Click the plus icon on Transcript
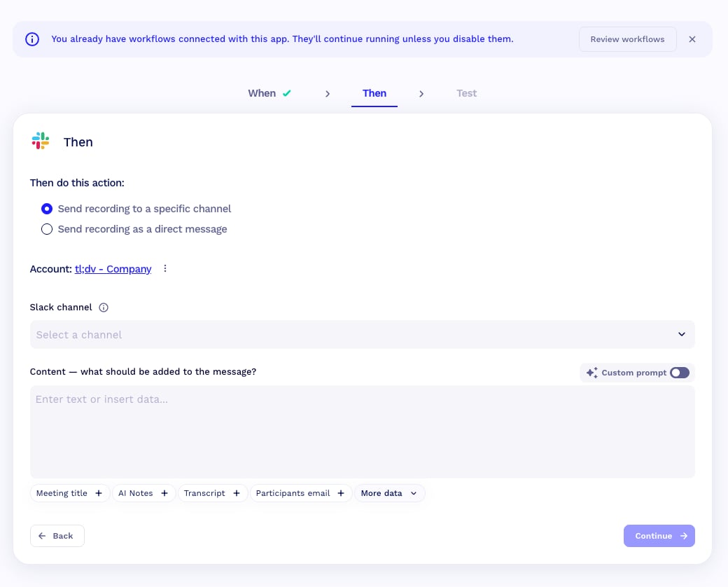This screenshot has height=587, width=728. [x=237, y=494]
